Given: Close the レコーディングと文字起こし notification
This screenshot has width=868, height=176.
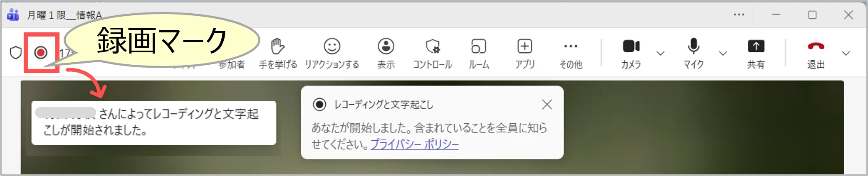Looking at the screenshot, I should (x=547, y=105).
